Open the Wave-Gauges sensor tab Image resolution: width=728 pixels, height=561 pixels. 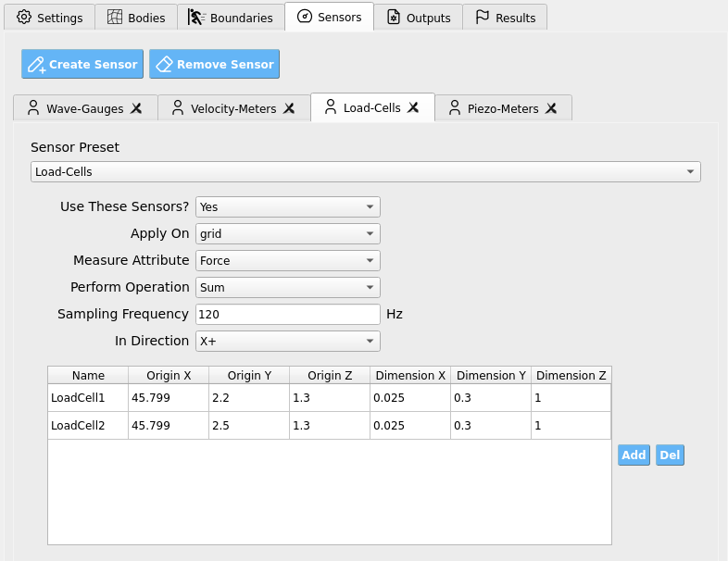pos(85,108)
